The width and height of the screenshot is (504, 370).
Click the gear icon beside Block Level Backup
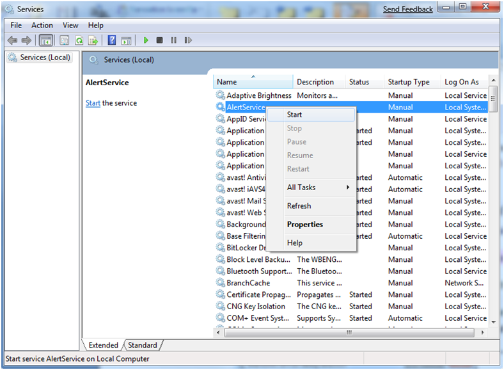220,259
